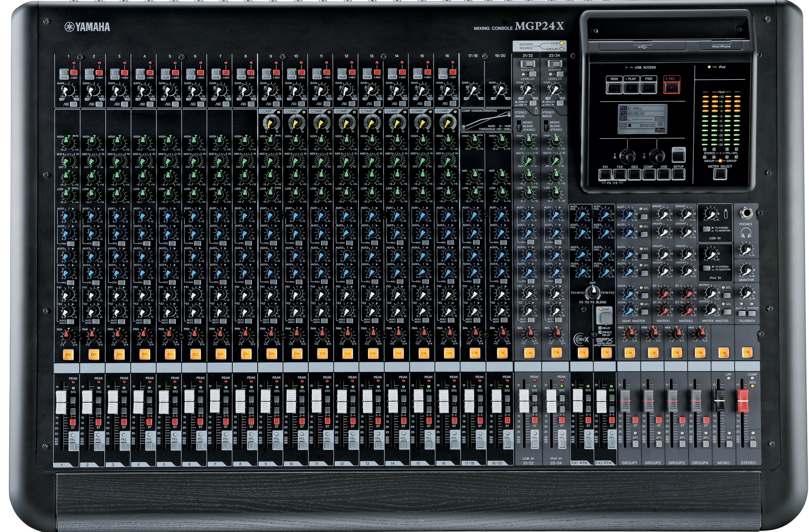Click the REW transport button
809x532 pixels.
point(614,88)
